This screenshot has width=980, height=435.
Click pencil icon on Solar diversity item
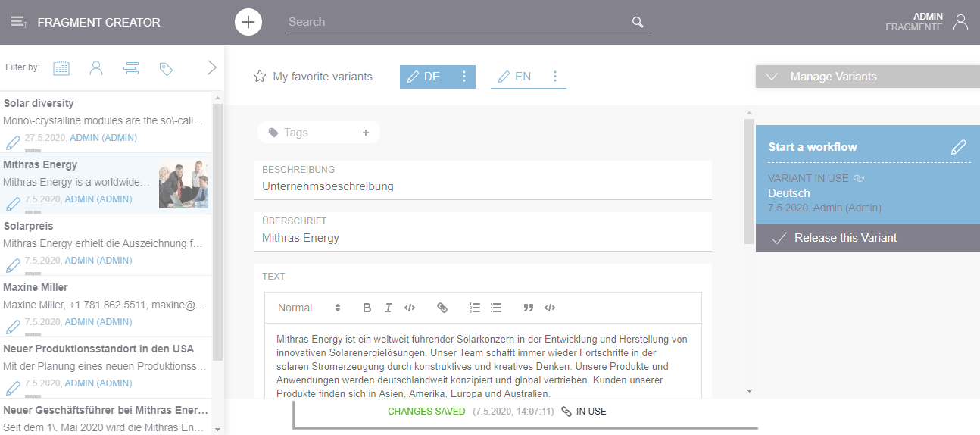click(13, 142)
